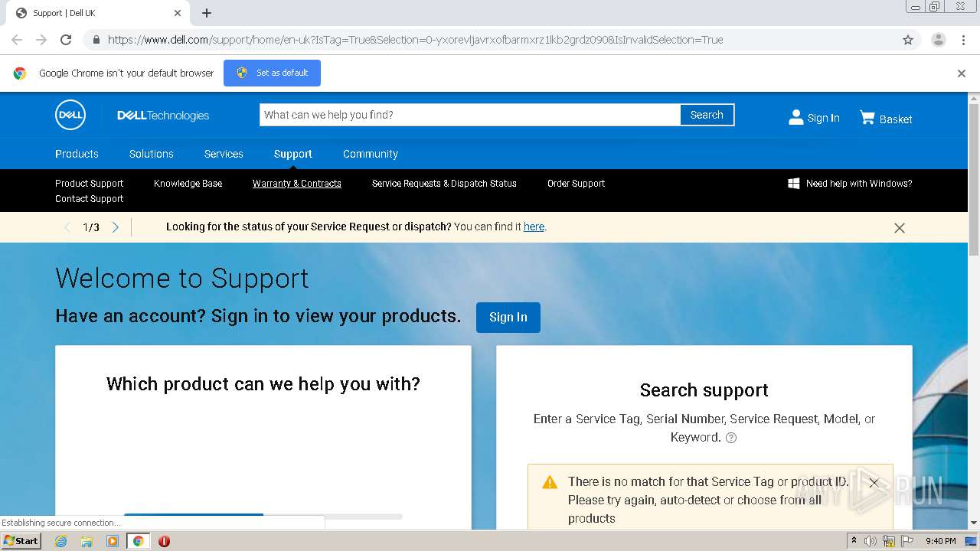Screen dimensions: 980x551
Task: Show previous banner message with left chevron
Action: (67, 227)
